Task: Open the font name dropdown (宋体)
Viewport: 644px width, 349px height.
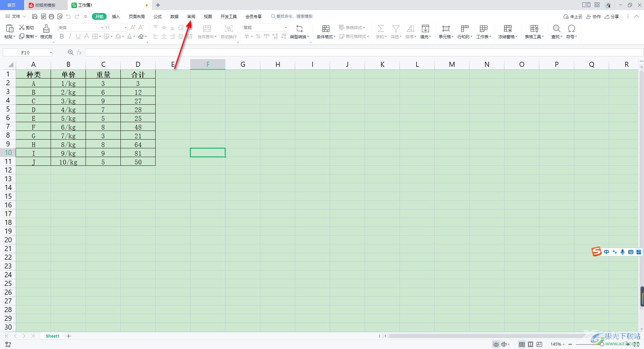Action: tap(102, 28)
